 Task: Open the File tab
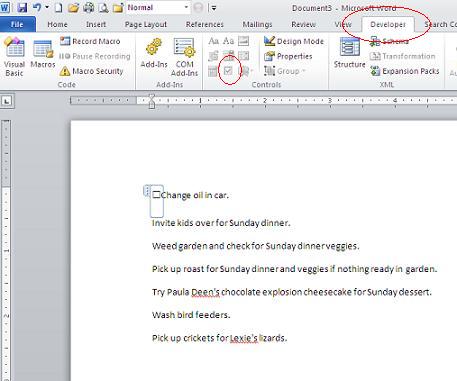(x=17, y=24)
